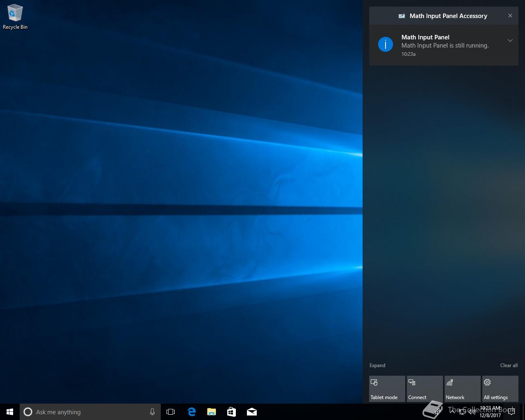Viewport: 525px width, 420px height.
Task: Toggle the Connect quick action tile
Action: [x=425, y=389]
